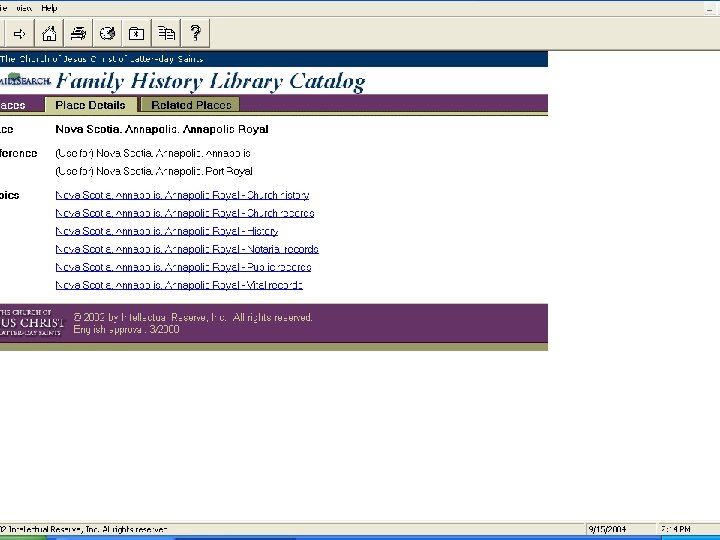Viewport: 720px width, 540px height.
Task: Open the Annapolis Royal History topic link
Action: (167, 231)
